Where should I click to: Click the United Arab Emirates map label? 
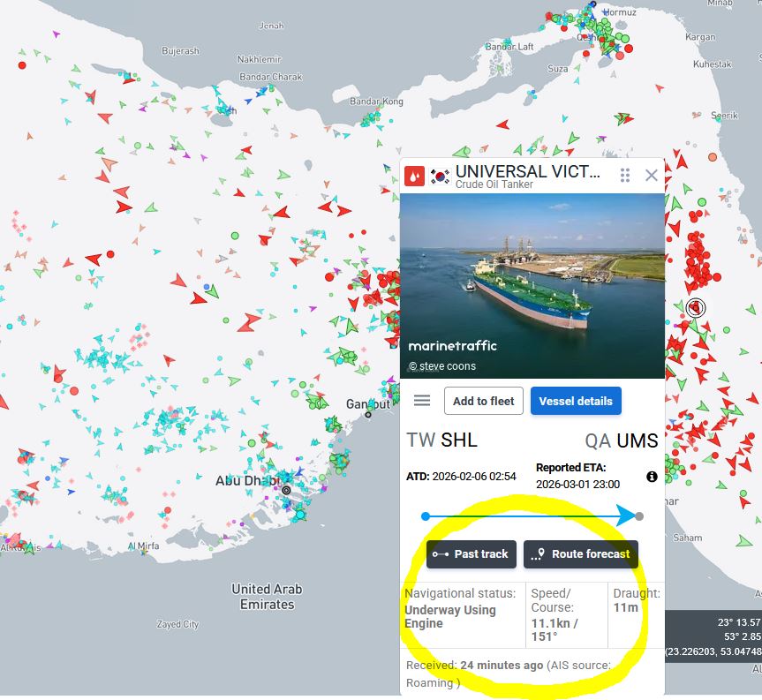(267, 597)
